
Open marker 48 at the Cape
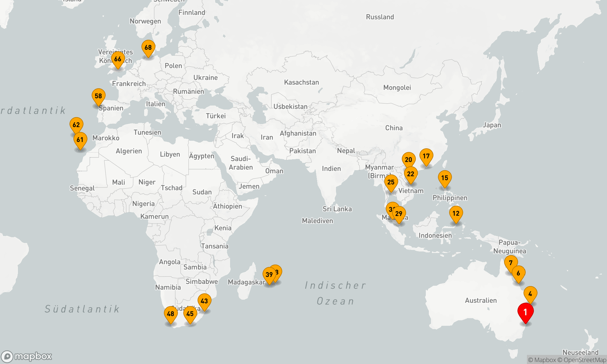171,314
